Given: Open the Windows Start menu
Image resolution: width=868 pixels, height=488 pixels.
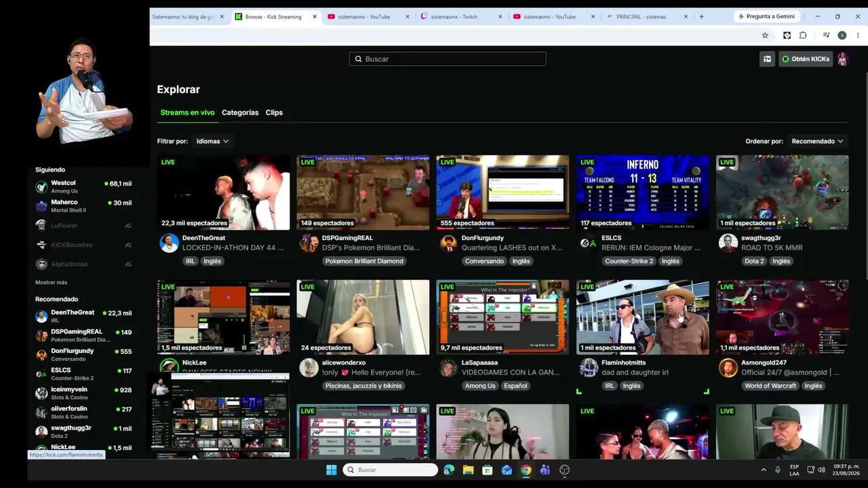Looking at the screenshot, I should click(331, 470).
